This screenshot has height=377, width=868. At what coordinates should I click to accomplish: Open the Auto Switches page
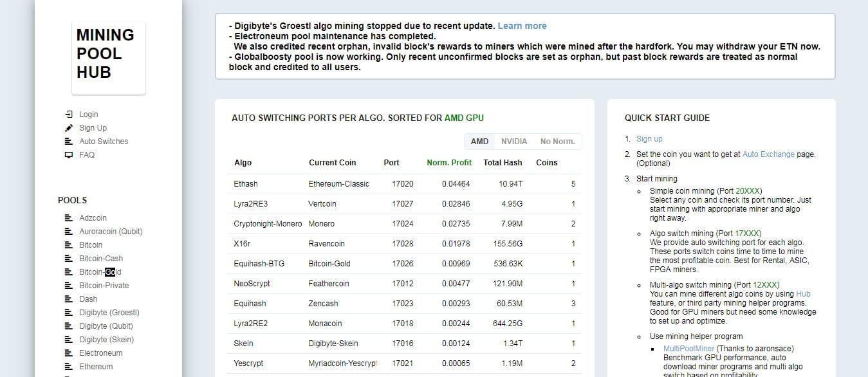(104, 142)
